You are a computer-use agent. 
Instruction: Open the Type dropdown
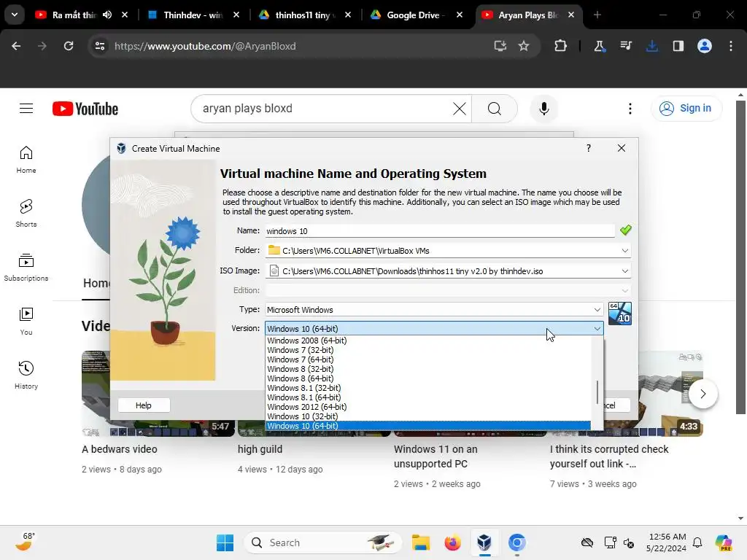434,309
